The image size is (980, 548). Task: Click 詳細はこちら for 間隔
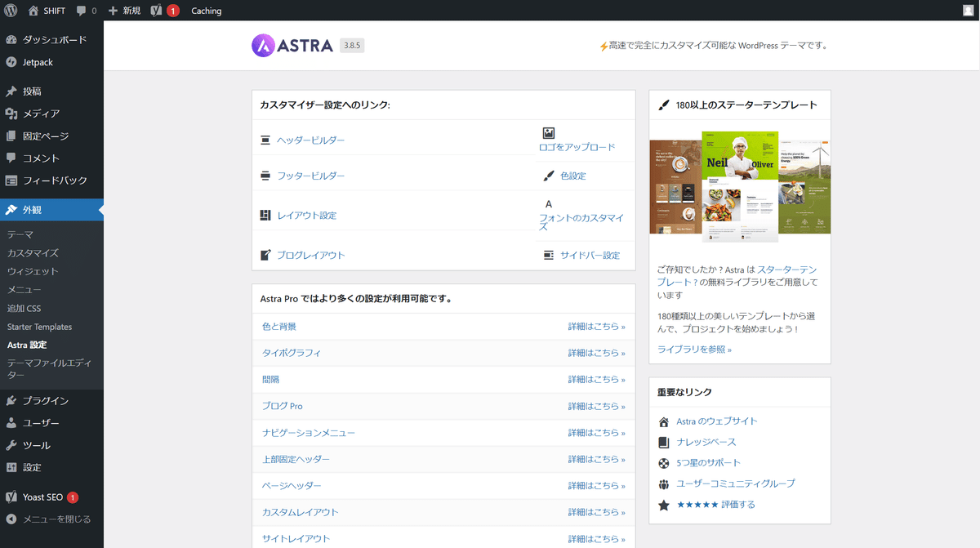[x=597, y=380]
